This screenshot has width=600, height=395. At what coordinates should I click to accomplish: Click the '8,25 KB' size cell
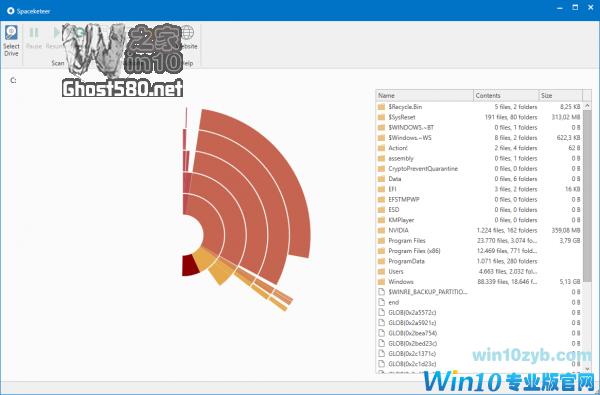click(570, 107)
